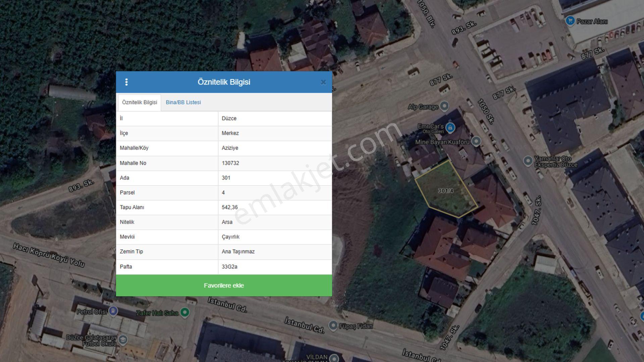Click the Yamanlar Oto Ekspertiz pin
Screen dimensions: 644x362
(528, 161)
